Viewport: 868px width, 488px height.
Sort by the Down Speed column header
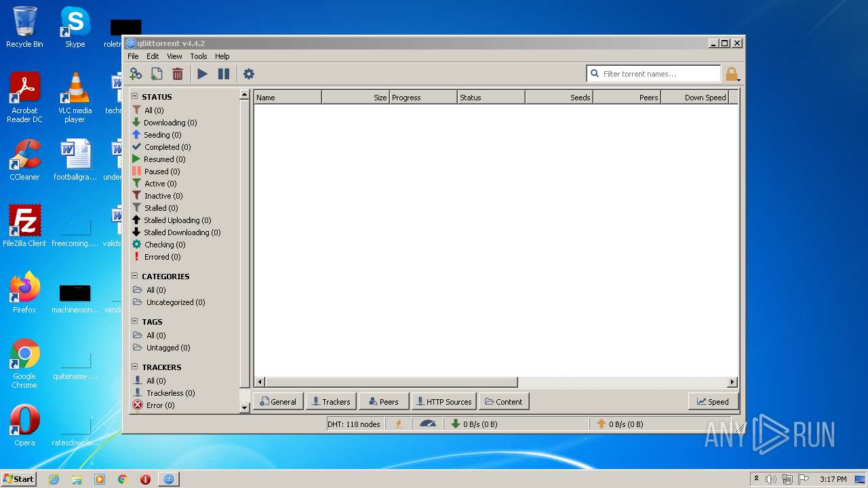click(x=695, y=98)
